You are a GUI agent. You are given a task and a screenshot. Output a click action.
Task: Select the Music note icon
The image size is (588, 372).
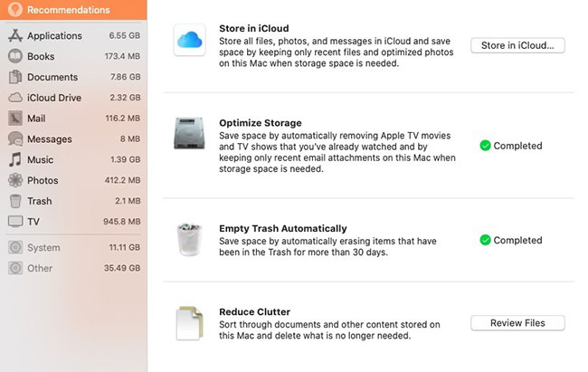(x=15, y=159)
